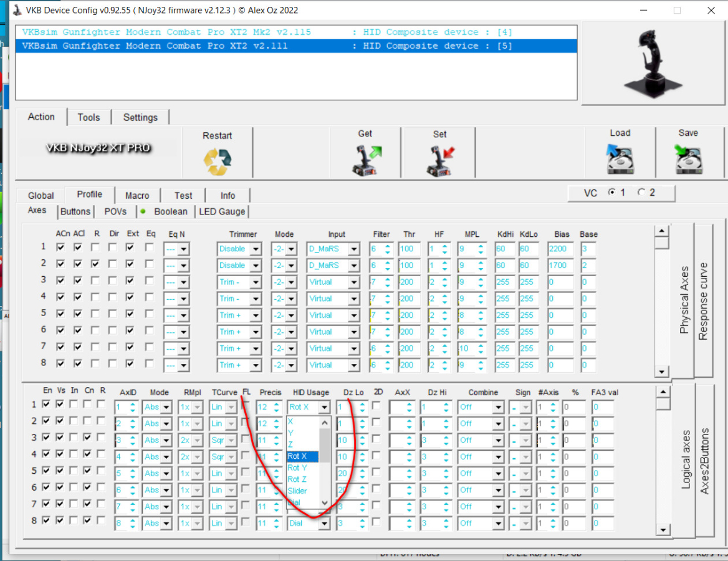Viewport: 728px width, 561px height.
Task: Open Trimmer dropdown for physical axis 1
Action: click(x=256, y=249)
